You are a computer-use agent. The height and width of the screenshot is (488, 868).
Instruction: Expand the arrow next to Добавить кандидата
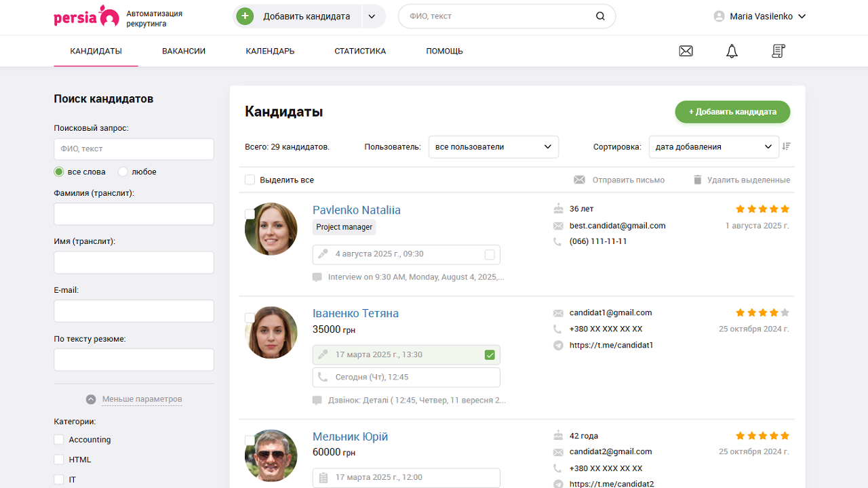pos(373,16)
